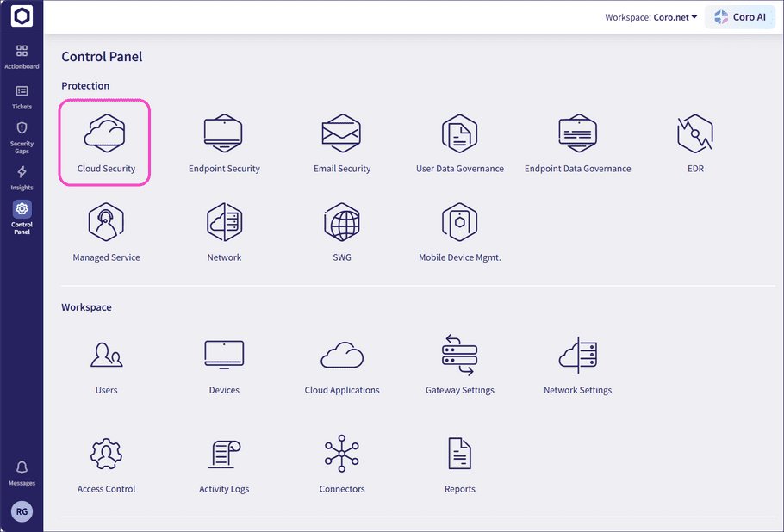Launch the Coro AI assistant

(739, 16)
